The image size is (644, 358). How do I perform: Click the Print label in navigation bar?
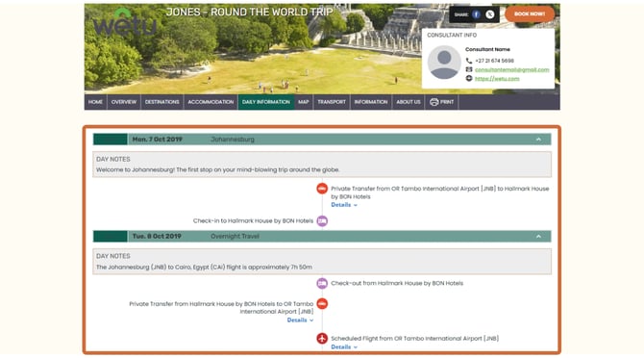point(447,102)
